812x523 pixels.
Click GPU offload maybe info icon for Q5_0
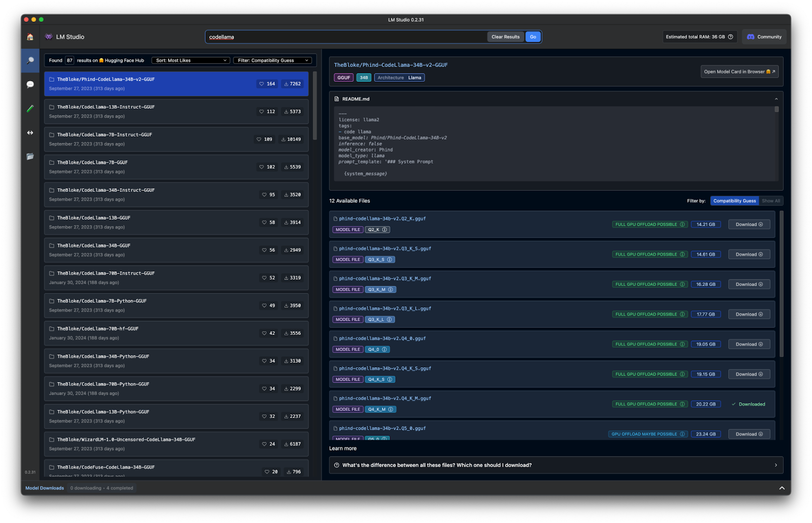click(682, 434)
